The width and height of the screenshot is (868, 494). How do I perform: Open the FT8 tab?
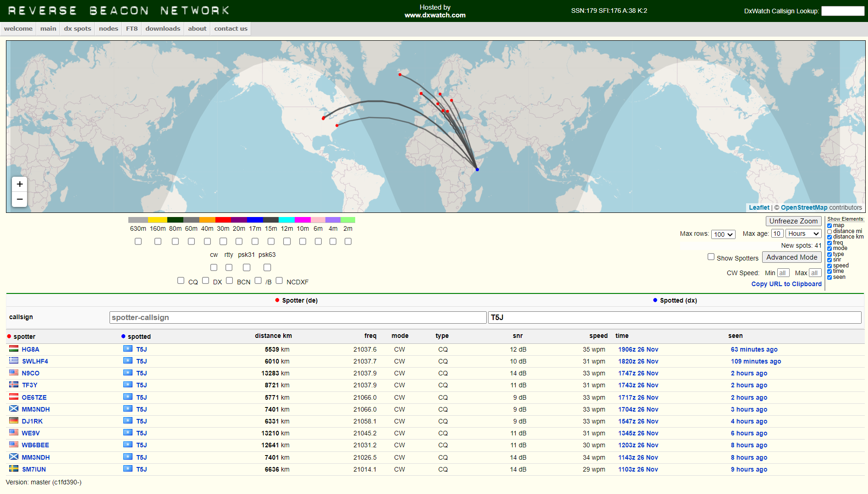[132, 28]
